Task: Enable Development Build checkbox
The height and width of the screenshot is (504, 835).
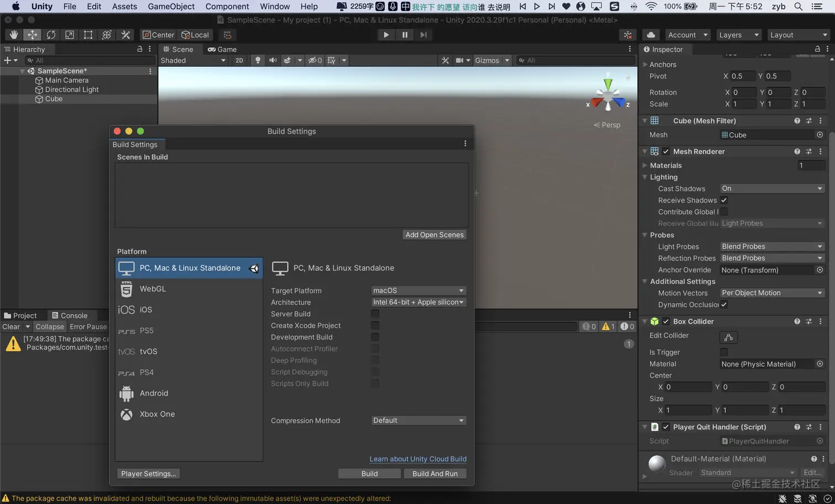Action: [x=375, y=337]
